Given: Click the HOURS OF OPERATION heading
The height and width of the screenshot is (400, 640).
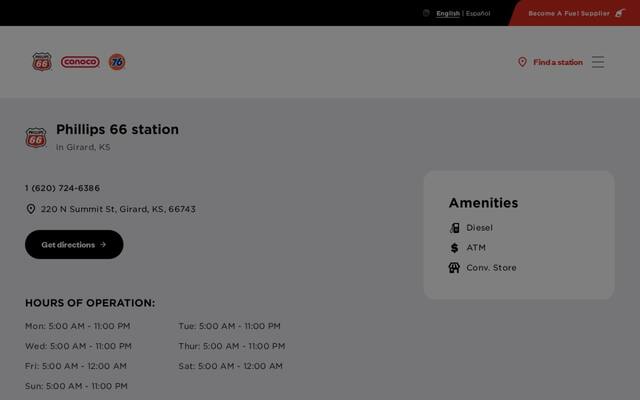Looking at the screenshot, I should 90,303.
